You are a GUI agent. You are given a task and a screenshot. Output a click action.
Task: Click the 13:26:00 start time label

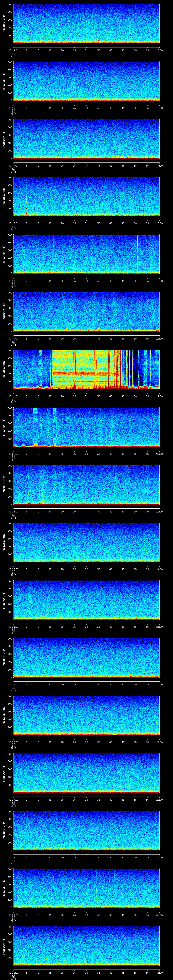[13, 742]
